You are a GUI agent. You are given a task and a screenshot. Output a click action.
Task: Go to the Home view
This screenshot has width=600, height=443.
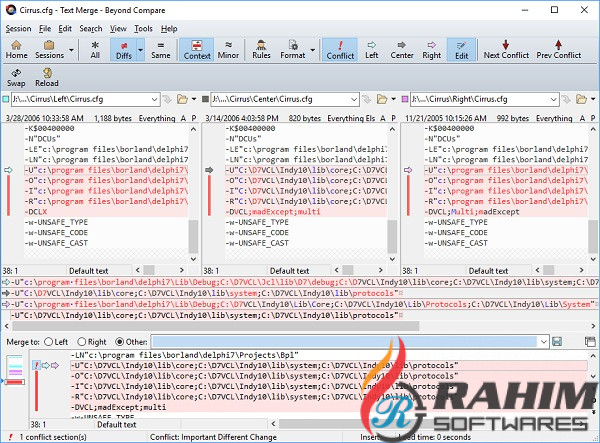coord(16,50)
